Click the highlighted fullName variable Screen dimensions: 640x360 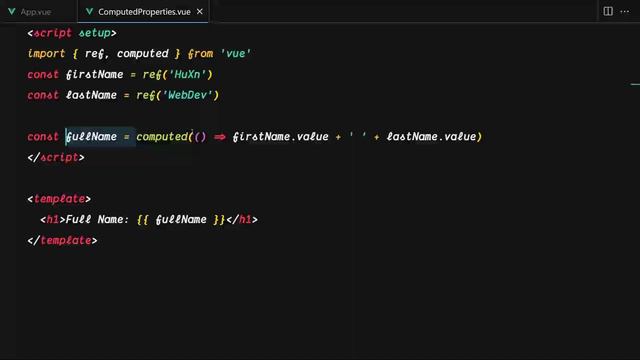[91, 137]
